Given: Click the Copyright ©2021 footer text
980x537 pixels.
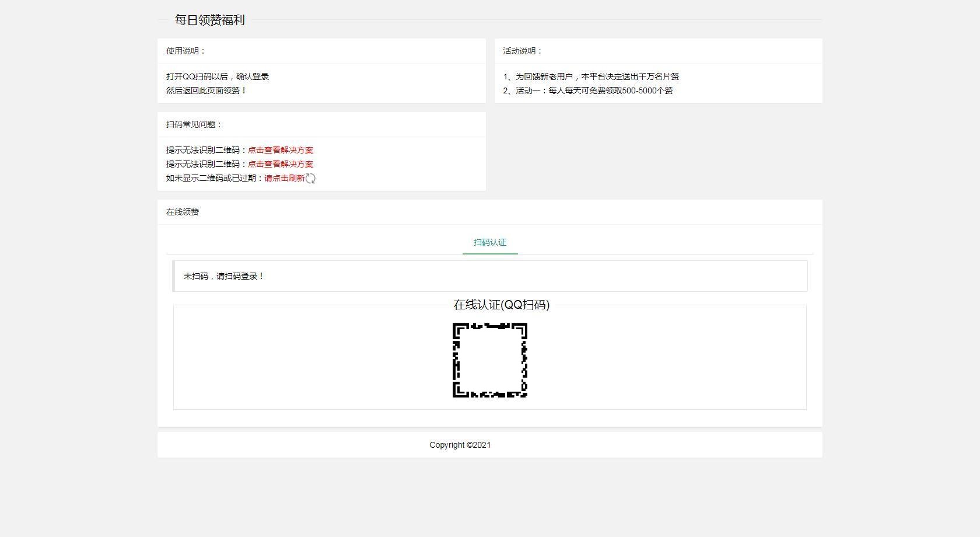Looking at the screenshot, I should (460, 445).
